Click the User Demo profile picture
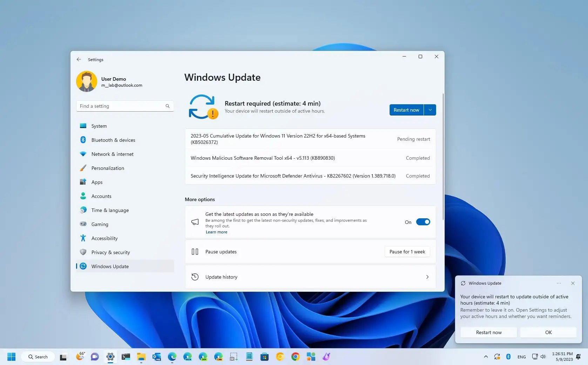The height and width of the screenshot is (365, 588). tap(87, 81)
